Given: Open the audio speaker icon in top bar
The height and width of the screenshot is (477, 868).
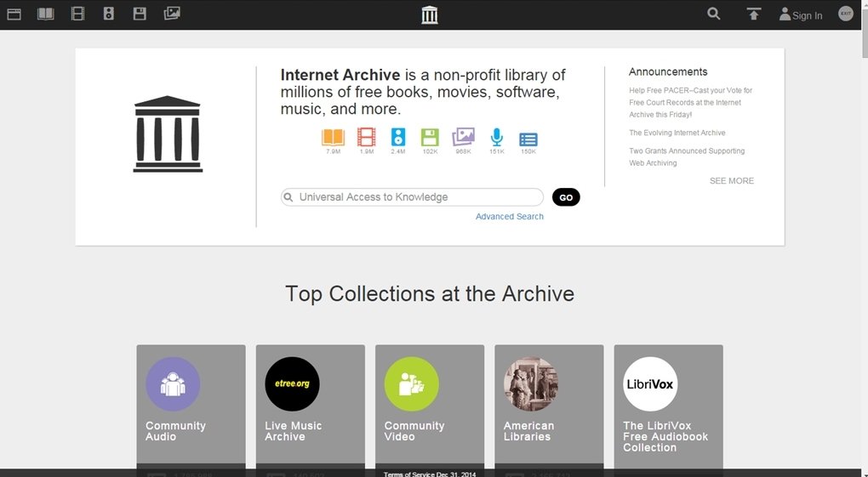Looking at the screenshot, I should click(109, 14).
